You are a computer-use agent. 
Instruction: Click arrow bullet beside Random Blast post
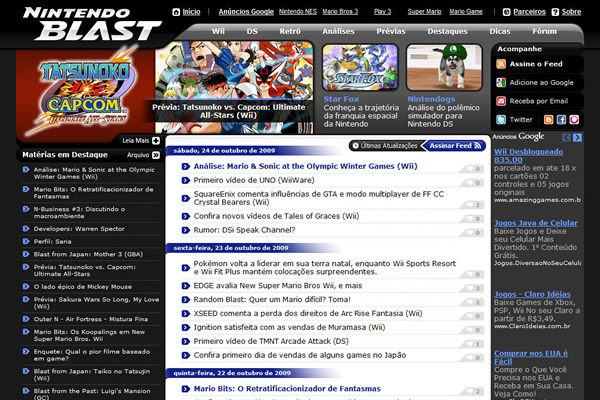[186, 300]
